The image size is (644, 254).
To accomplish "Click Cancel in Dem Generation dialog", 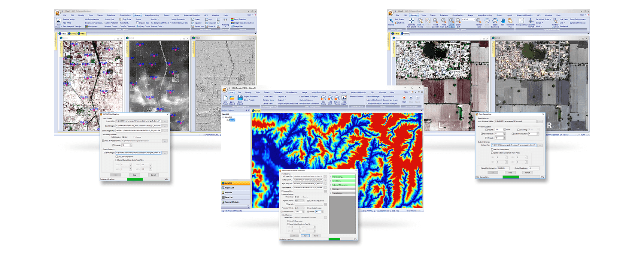I will (x=528, y=172).
